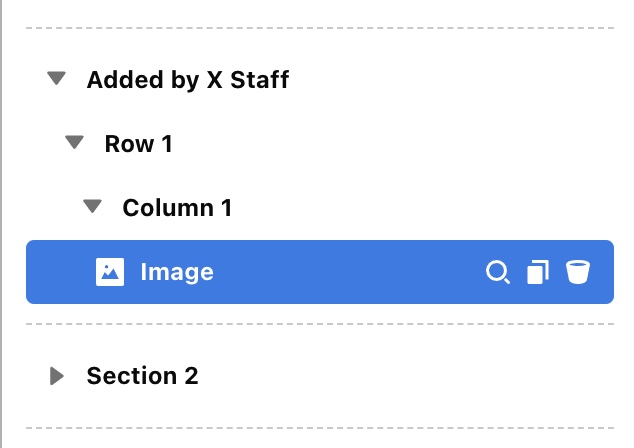The image size is (634, 448).
Task: Click the picture icon beside Image label
Action: tap(110, 272)
